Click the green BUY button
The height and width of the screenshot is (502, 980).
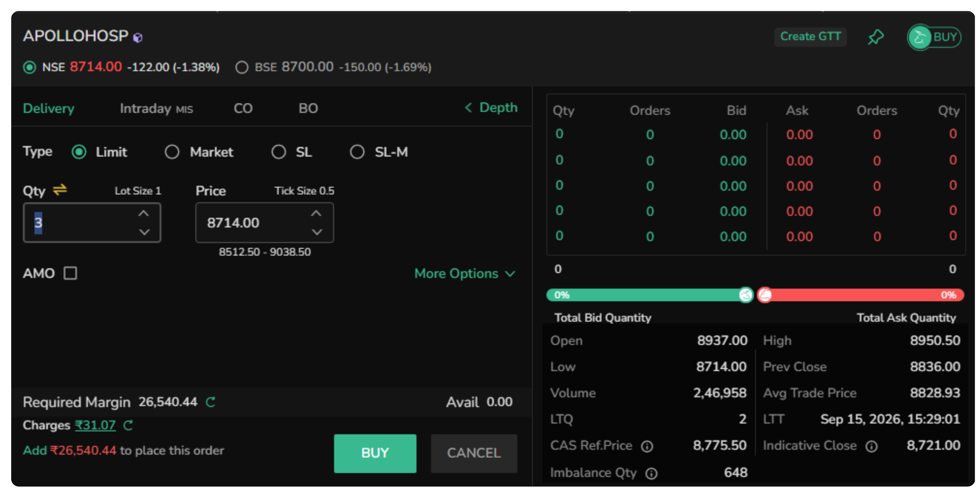375,453
